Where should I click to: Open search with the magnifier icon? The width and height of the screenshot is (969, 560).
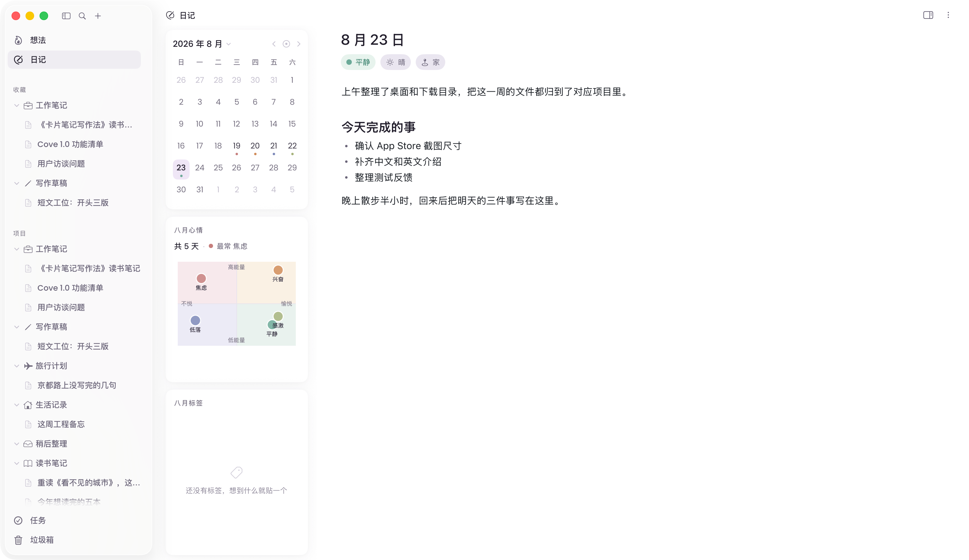click(82, 16)
